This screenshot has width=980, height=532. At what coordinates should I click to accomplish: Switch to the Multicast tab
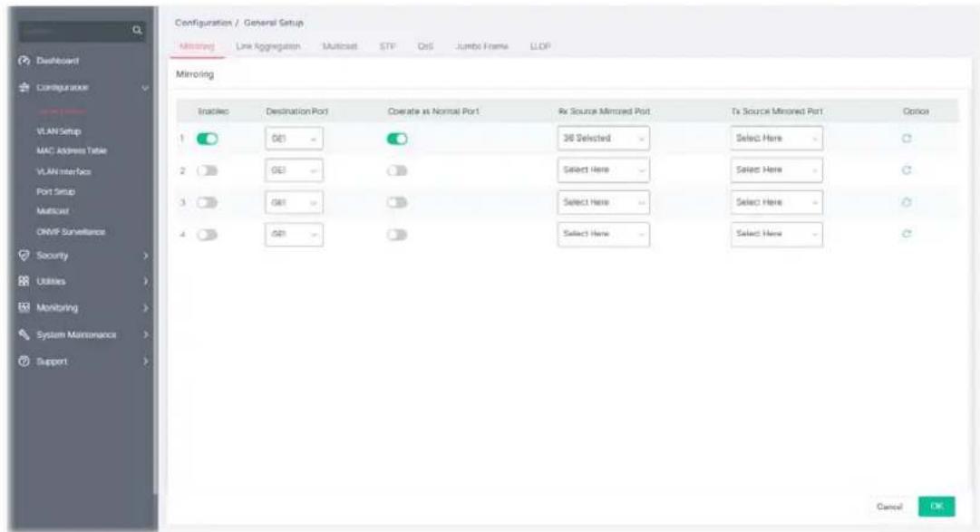tap(339, 46)
